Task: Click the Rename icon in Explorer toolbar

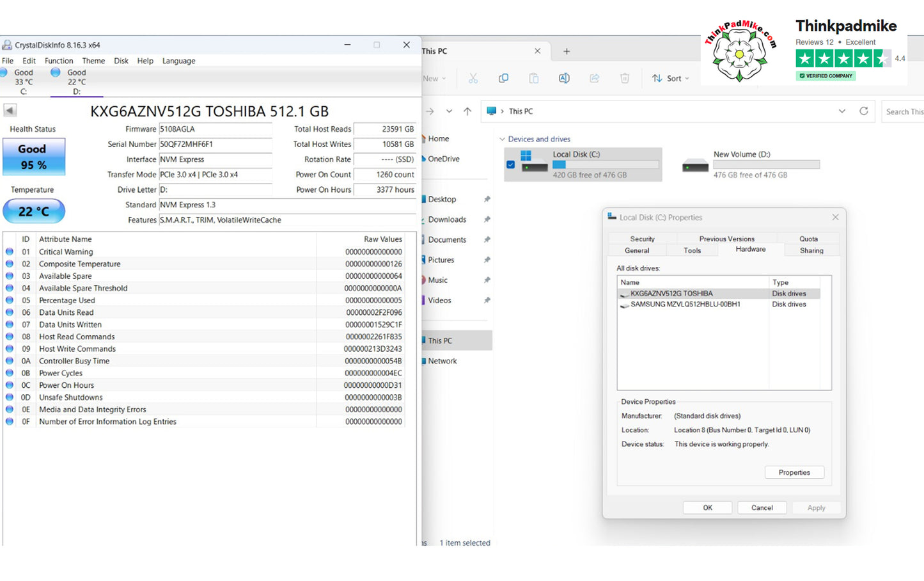Action: coord(564,78)
